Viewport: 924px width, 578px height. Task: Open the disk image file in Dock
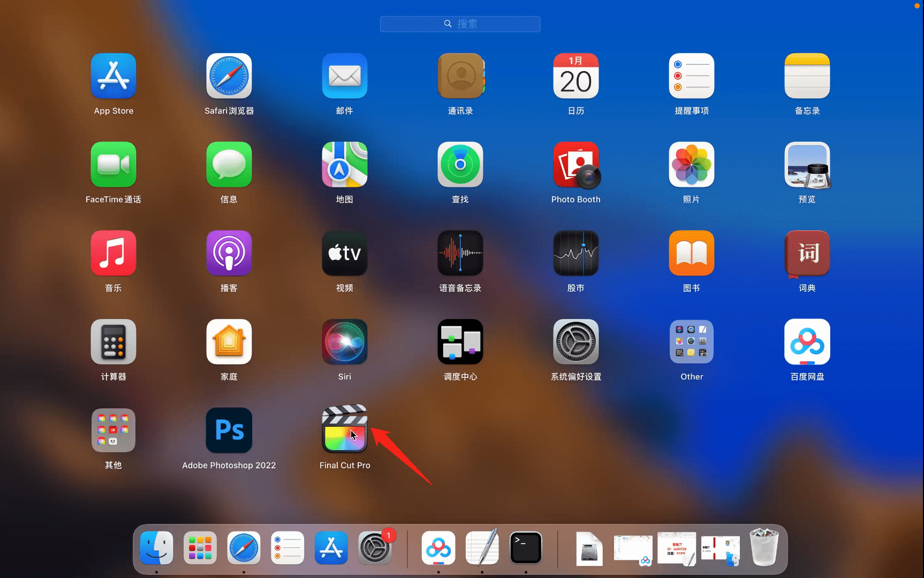pyautogui.click(x=589, y=549)
